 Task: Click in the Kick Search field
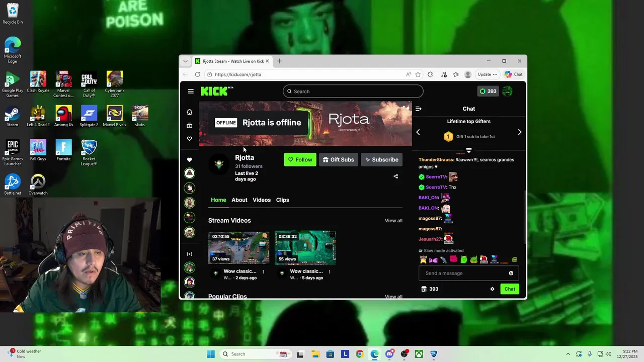[353, 92]
